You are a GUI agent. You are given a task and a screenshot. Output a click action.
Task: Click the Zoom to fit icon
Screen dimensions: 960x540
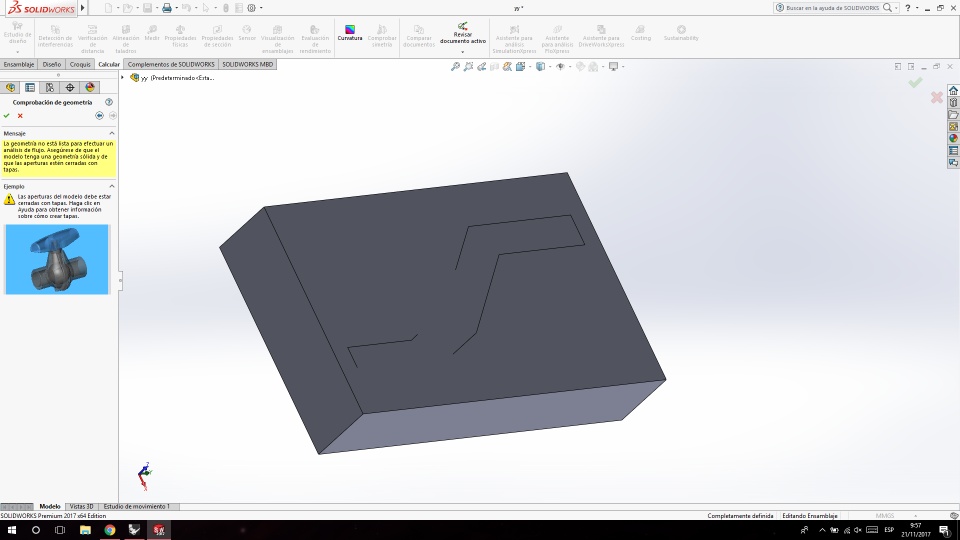tap(455, 67)
